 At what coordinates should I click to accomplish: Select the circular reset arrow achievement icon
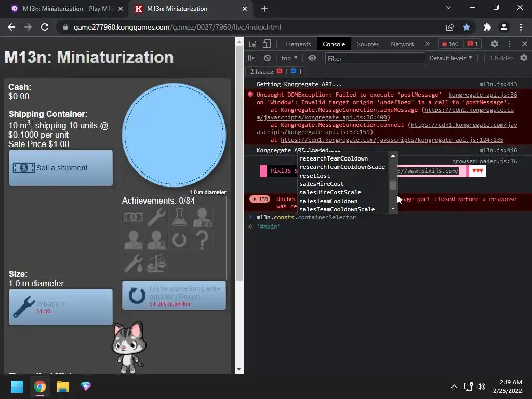(179, 240)
